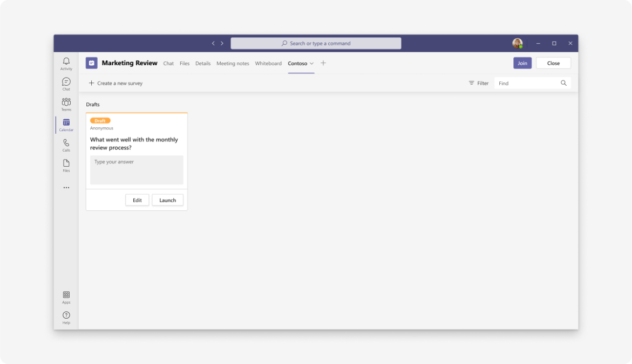Open the Activity bell icon

click(66, 61)
